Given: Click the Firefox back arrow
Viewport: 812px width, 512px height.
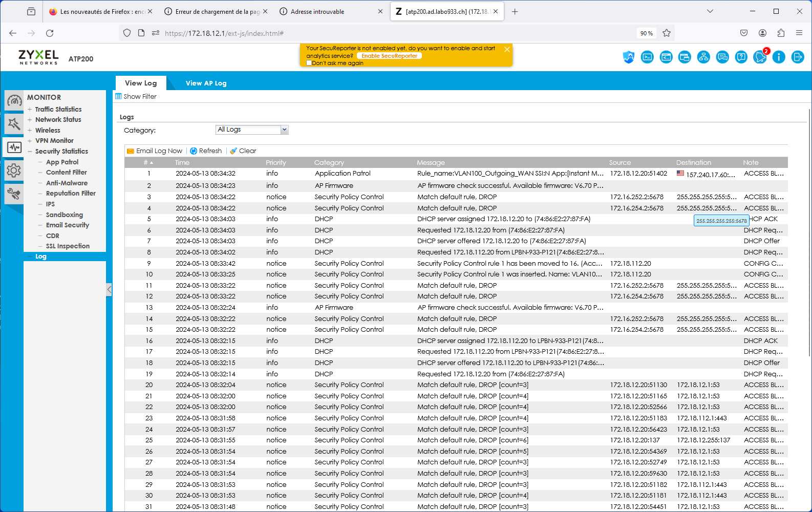Looking at the screenshot, I should coord(13,33).
